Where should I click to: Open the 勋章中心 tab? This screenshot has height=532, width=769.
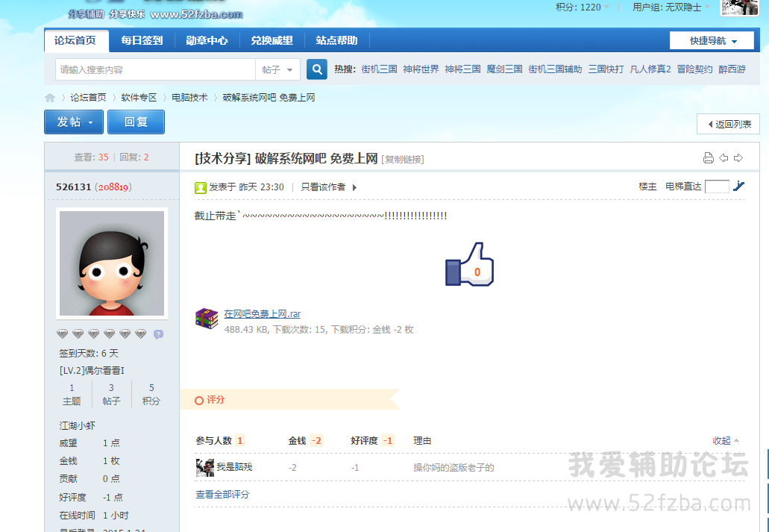(x=207, y=40)
